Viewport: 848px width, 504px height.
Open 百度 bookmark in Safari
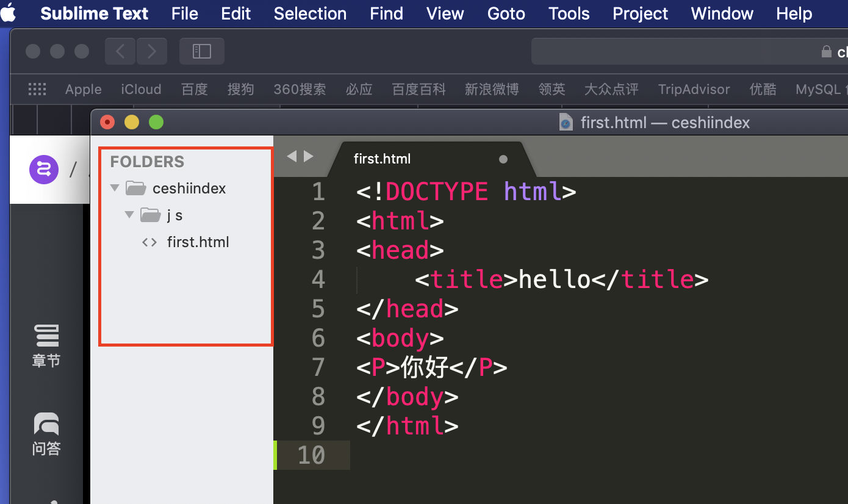195,89
